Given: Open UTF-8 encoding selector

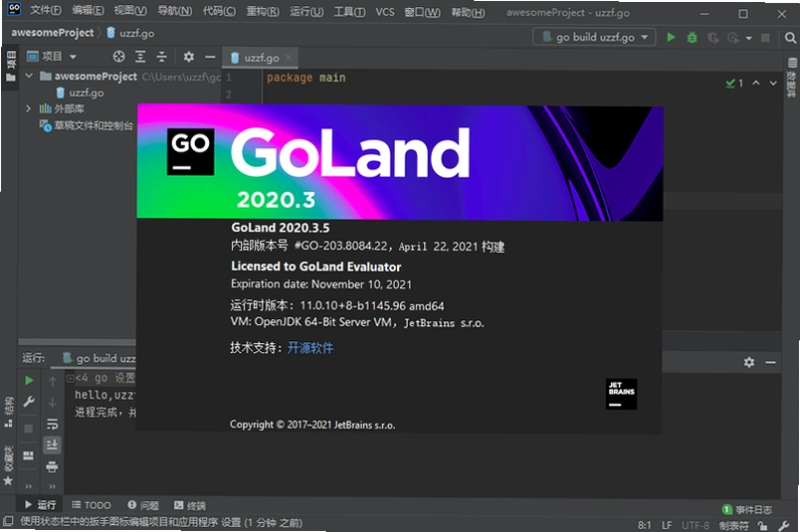Looking at the screenshot, I should [x=695, y=525].
